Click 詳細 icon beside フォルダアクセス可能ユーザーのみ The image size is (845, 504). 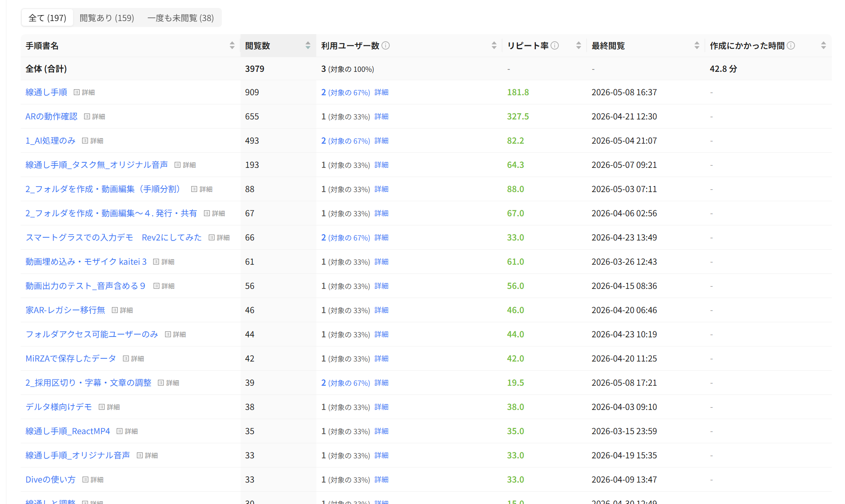175,335
